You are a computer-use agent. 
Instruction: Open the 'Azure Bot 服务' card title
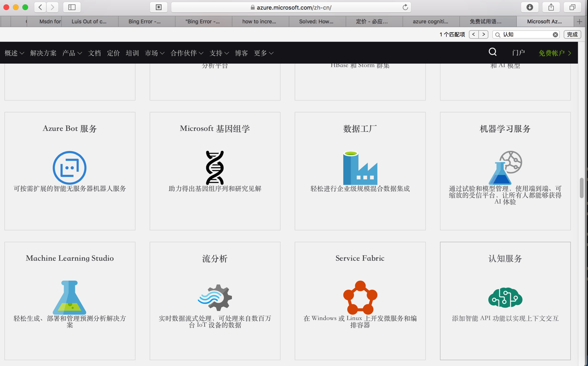(70, 129)
